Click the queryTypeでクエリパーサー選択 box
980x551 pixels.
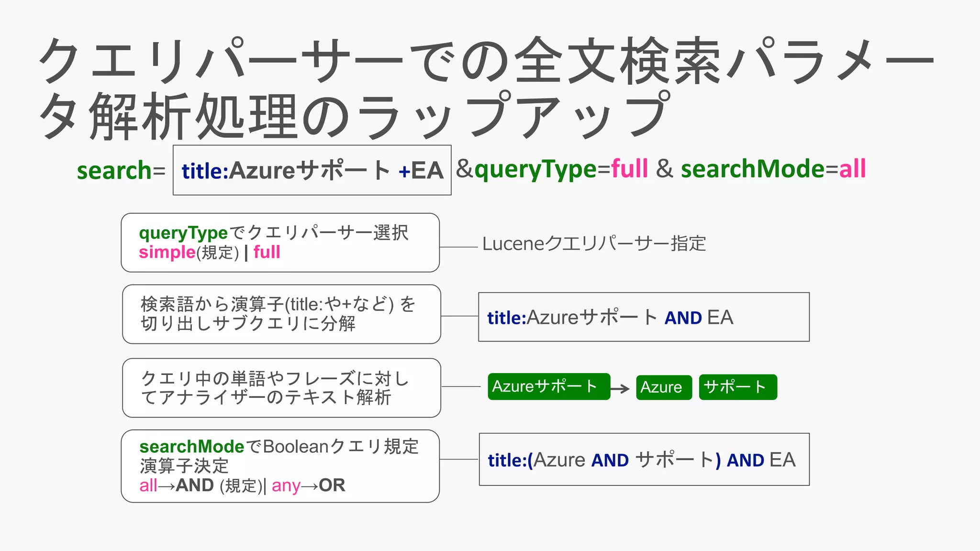click(x=280, y=243)
